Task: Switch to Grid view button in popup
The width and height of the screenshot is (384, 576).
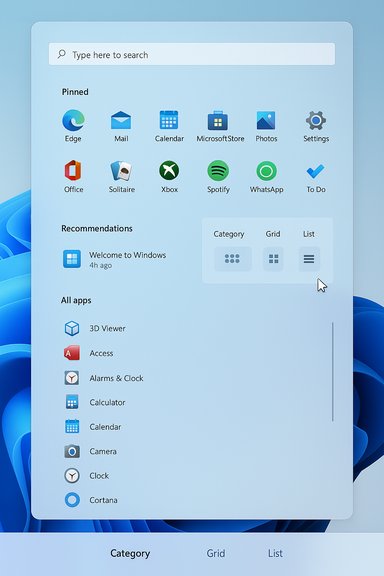Action: click(x=273, y=259)
